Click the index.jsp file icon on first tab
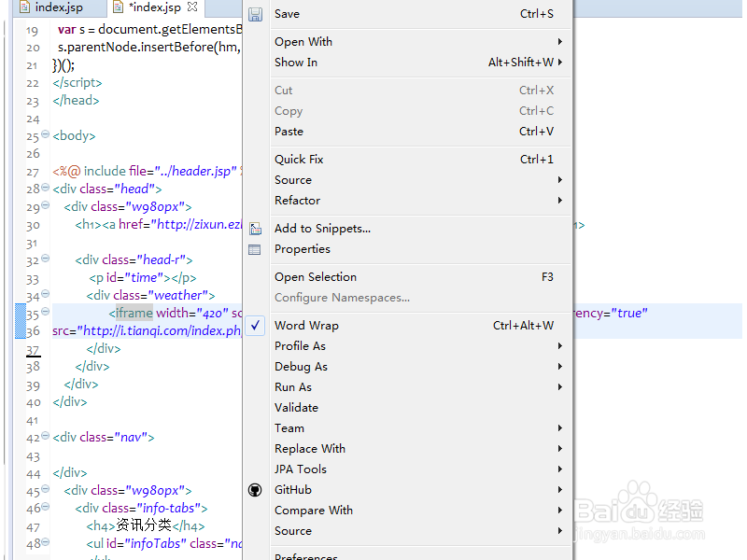 [x=24, y=7]
